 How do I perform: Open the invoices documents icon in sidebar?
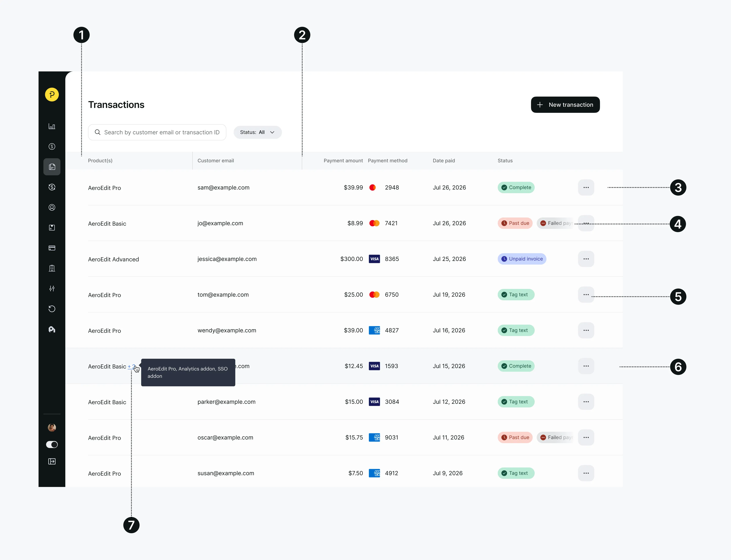(52, 167)
